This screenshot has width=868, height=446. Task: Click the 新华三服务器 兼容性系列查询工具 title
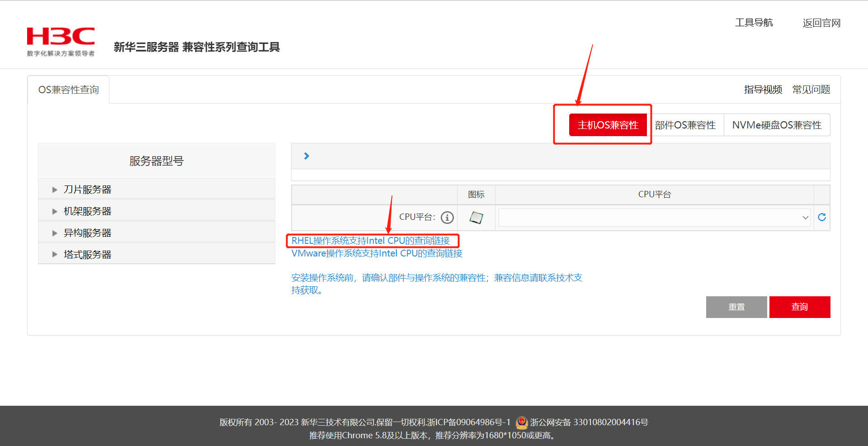click(197, 47)
